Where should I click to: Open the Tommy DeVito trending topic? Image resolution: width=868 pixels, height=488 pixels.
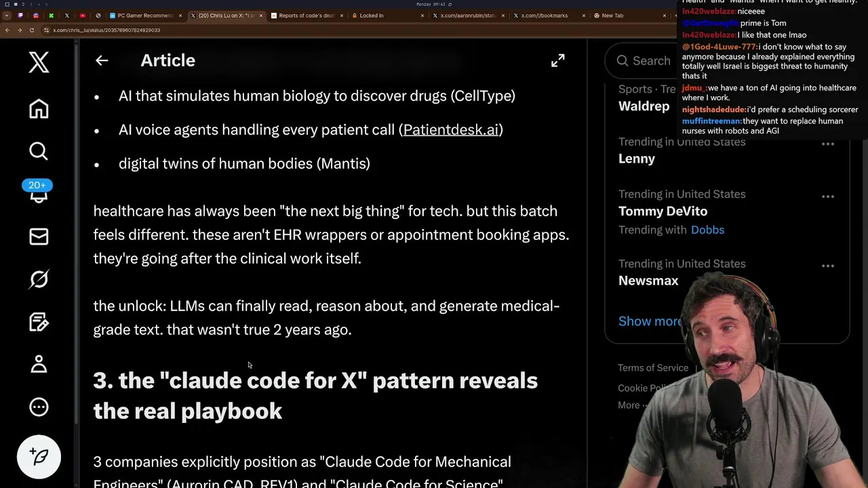click(663, 211)
